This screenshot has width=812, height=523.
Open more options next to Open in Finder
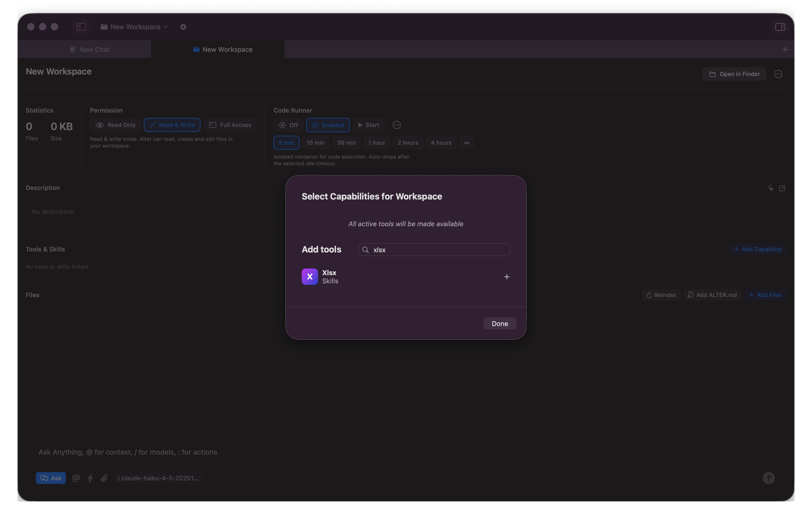[x=778, y=74]
